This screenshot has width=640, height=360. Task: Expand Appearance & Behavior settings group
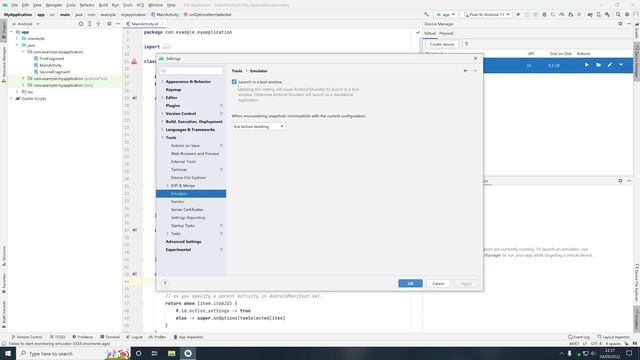click(162, 82)
